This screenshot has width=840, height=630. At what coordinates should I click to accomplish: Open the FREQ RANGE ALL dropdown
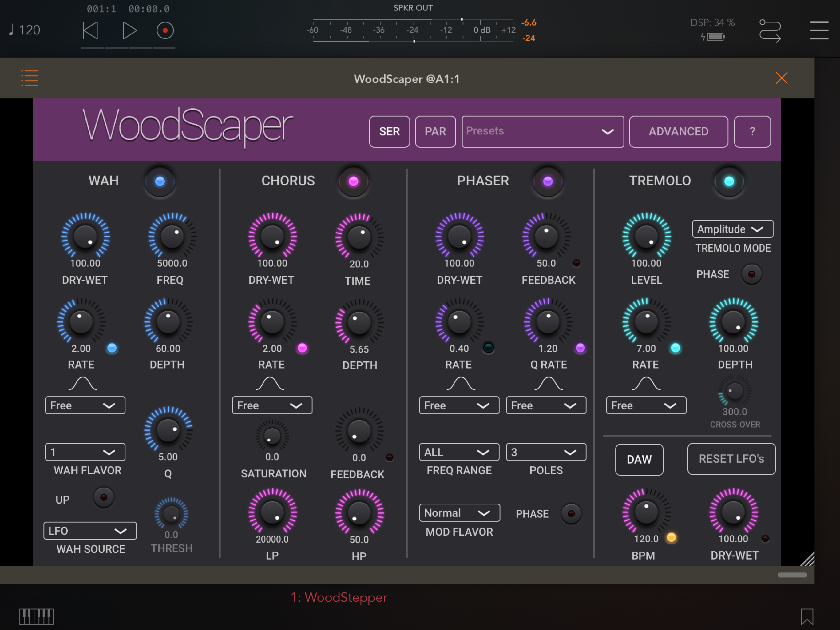pyautogui.click(x=459, y=452)
